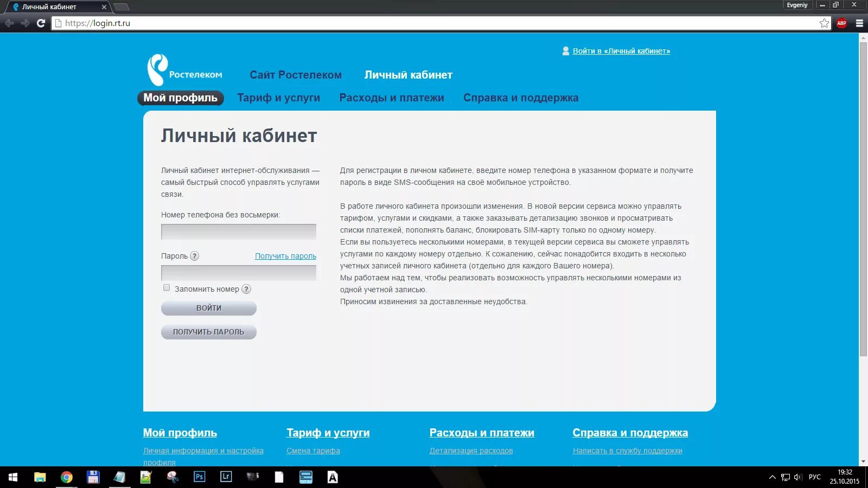The image size is (868, 488).
Task: Close the Личный кабинет browser tab
Action: click(x=104, y=7)
